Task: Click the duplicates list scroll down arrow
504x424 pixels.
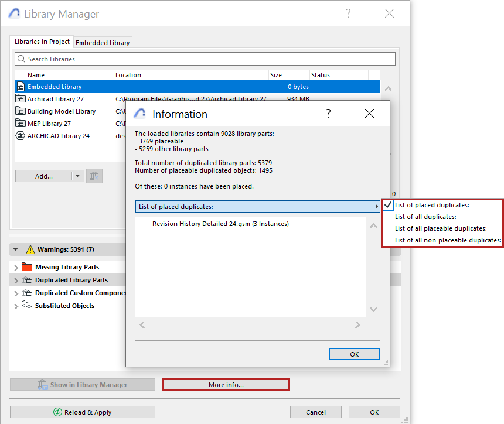Action: 373,309
